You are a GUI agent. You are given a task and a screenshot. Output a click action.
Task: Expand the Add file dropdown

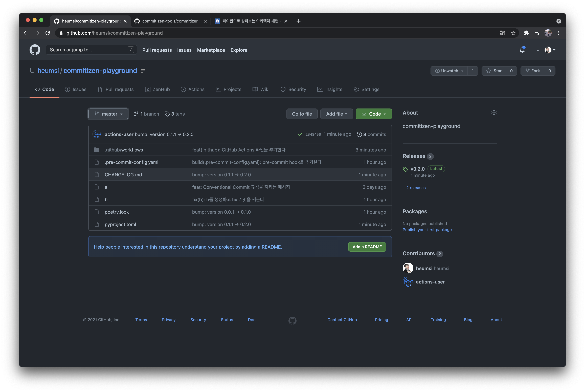[x=336, y=114]
